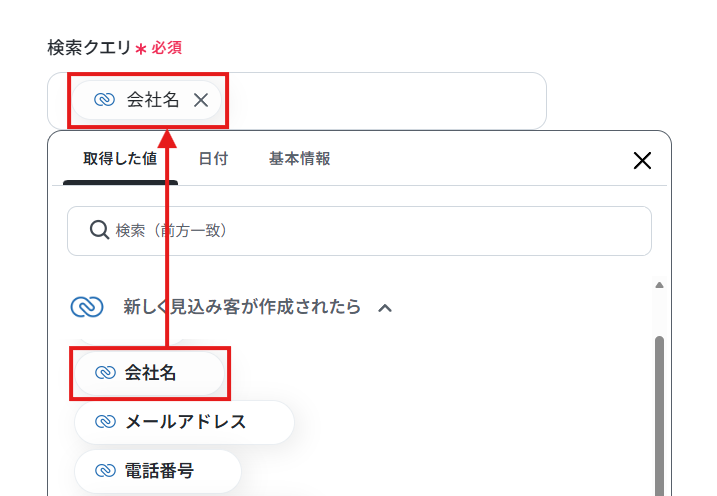Image resolution: width=717 pixels, height=496 pixels.
Task: Close the value picker panel
Action: pos(642,160)
